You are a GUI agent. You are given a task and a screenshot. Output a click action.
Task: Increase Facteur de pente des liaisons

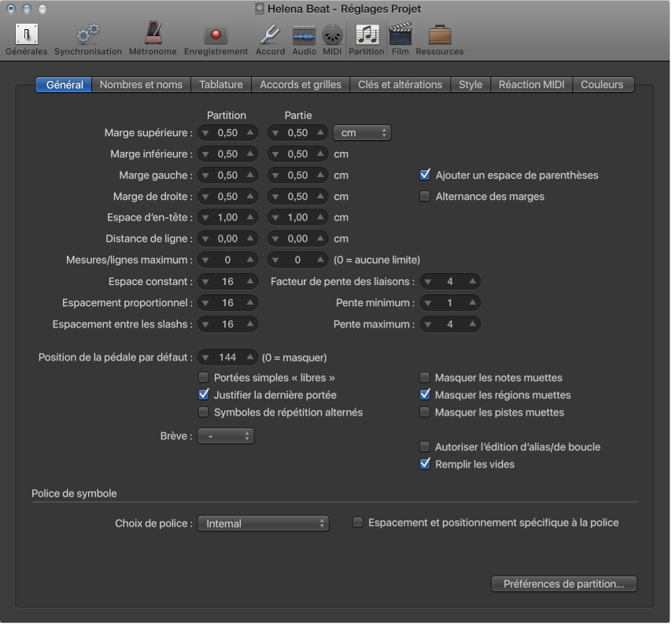tap(473, 281)
